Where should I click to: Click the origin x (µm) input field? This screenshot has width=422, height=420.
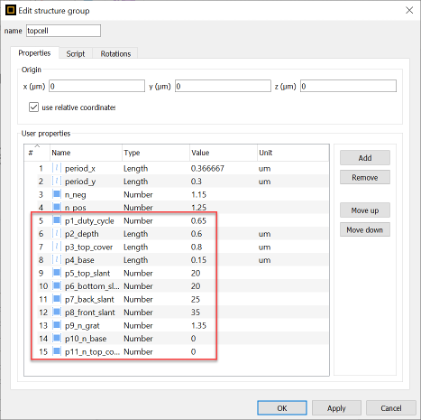tap(97, 86)
